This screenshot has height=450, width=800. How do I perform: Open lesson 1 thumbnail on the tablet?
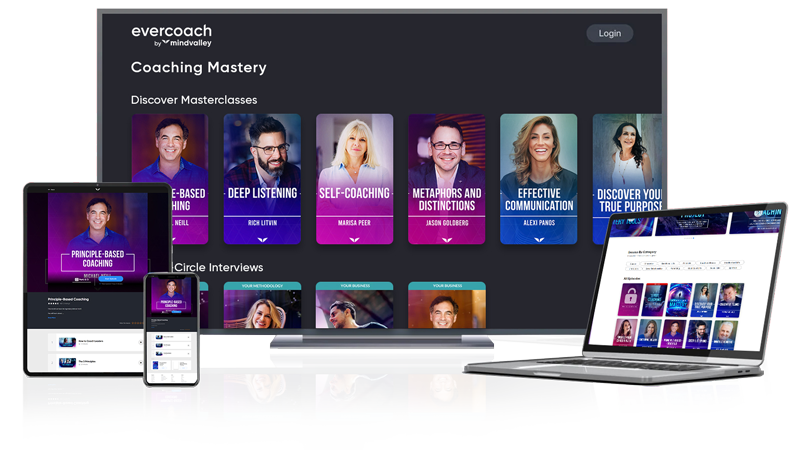tap(67, 342)
